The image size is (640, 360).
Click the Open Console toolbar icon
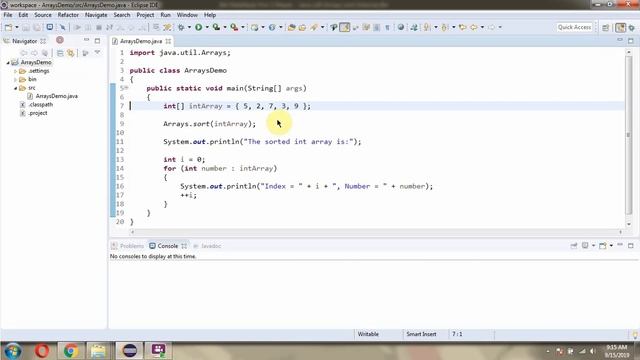point(49,27)
